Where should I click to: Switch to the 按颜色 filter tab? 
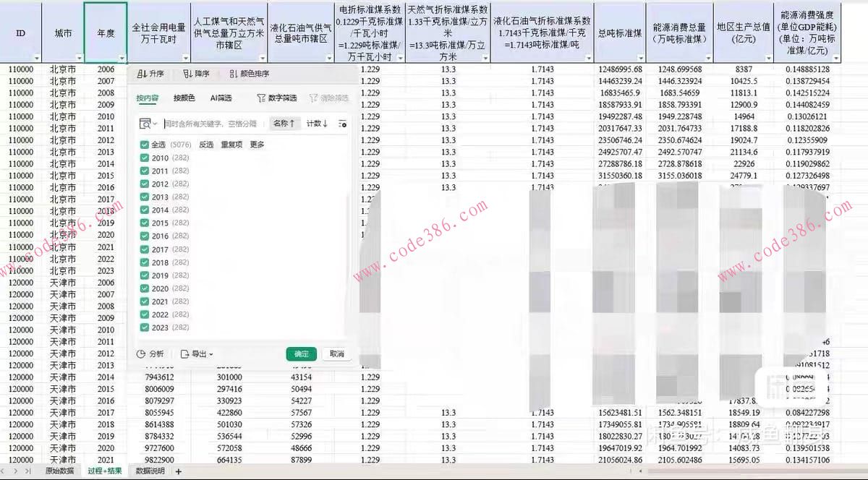click(184, 98)
